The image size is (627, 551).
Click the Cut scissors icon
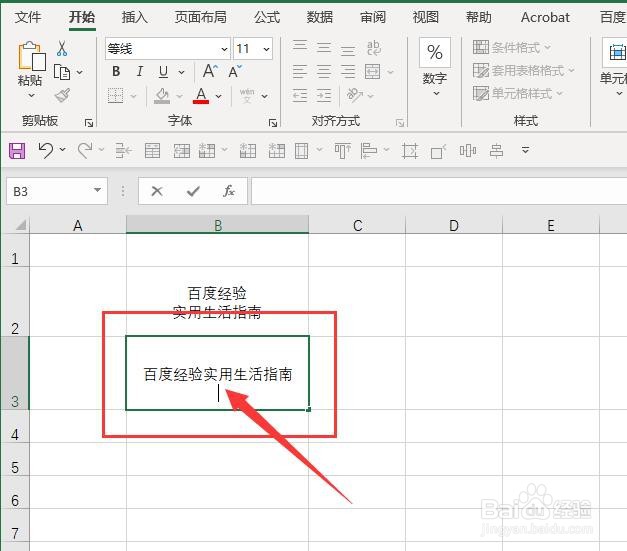62,48
